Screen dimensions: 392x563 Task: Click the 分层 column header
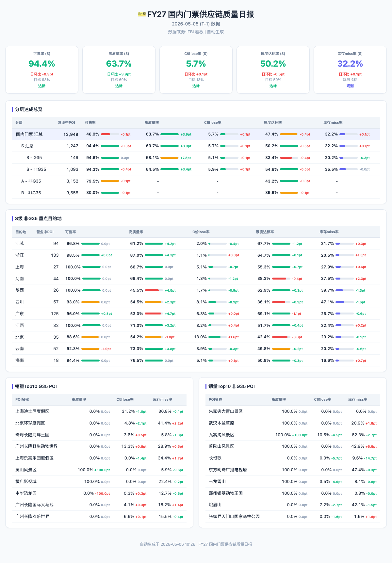click(19, 122)
